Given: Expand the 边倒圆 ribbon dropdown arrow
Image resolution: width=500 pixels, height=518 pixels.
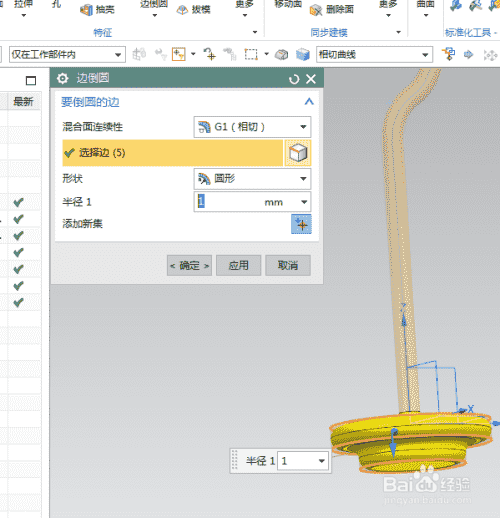Looking at the screenshot, I should click(x=155, y=15).
